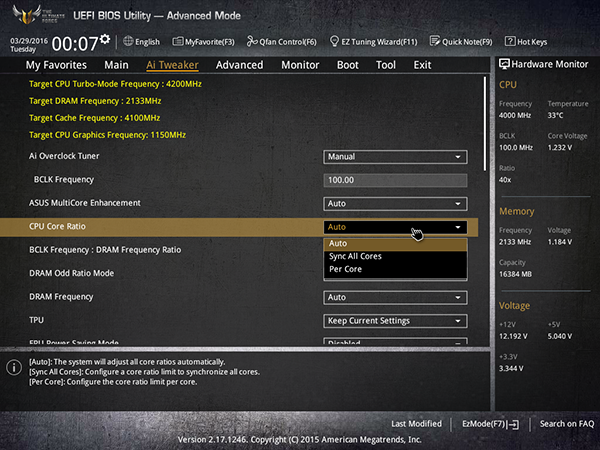The height and width of the screenshot is (450, 600).
Task: Choose Auto in the core ratio list
Action: pyautogui.click(x=395, y=244)
